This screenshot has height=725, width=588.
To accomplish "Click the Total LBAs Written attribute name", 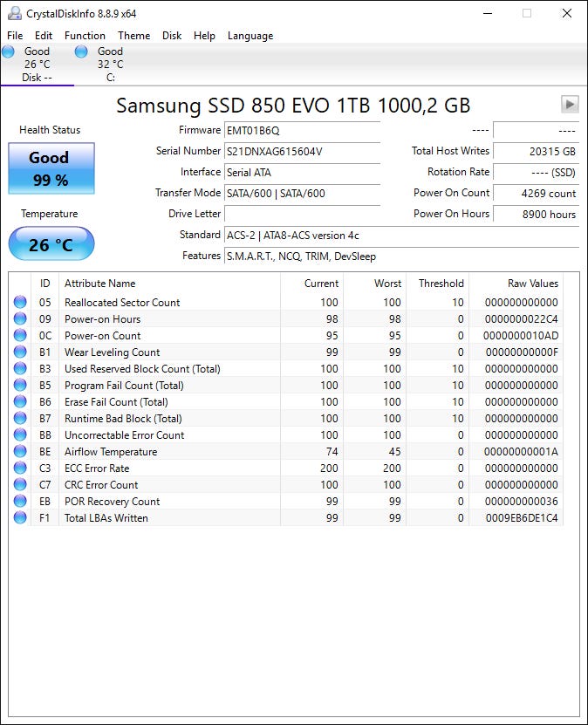I will coord(106,518).
